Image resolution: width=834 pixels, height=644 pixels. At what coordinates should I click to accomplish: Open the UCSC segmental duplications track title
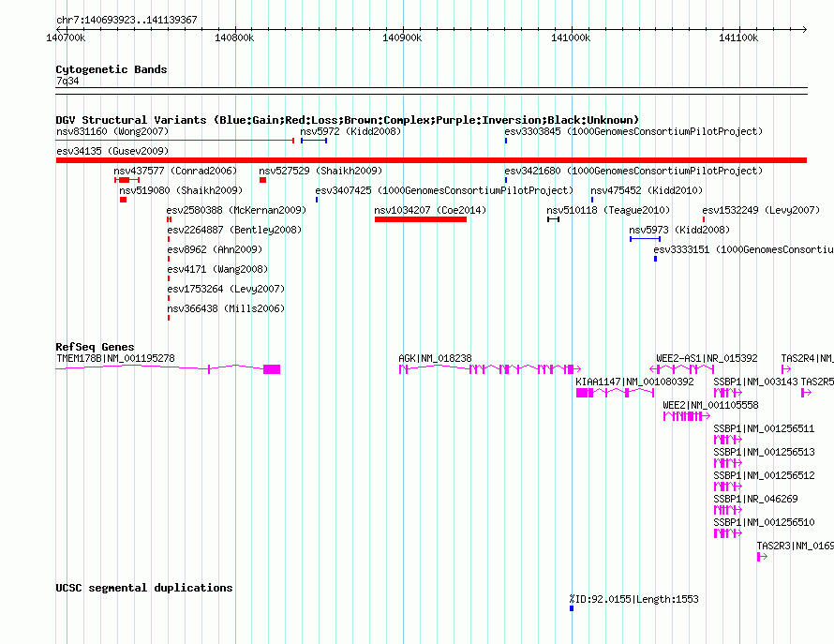[144, 588]
